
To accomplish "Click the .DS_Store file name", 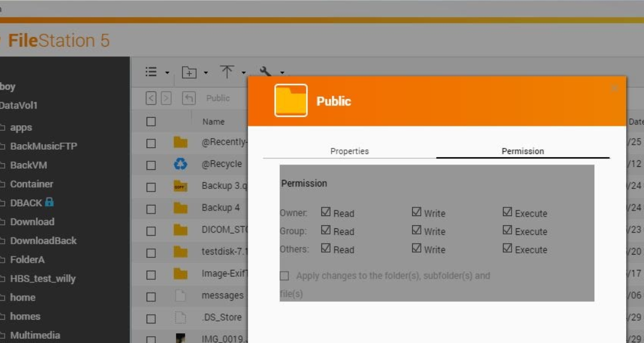I will pos(222,317).
